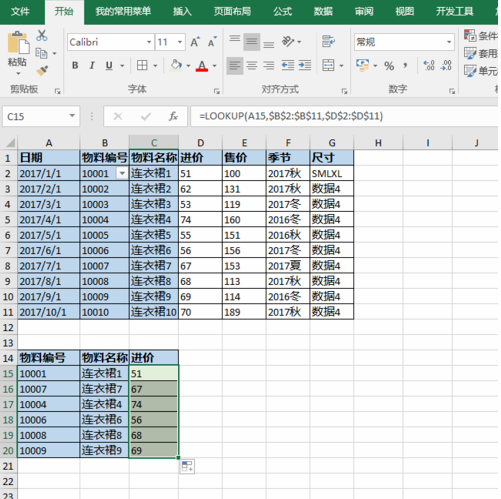Click the text orientation icon

pos(288,41)
